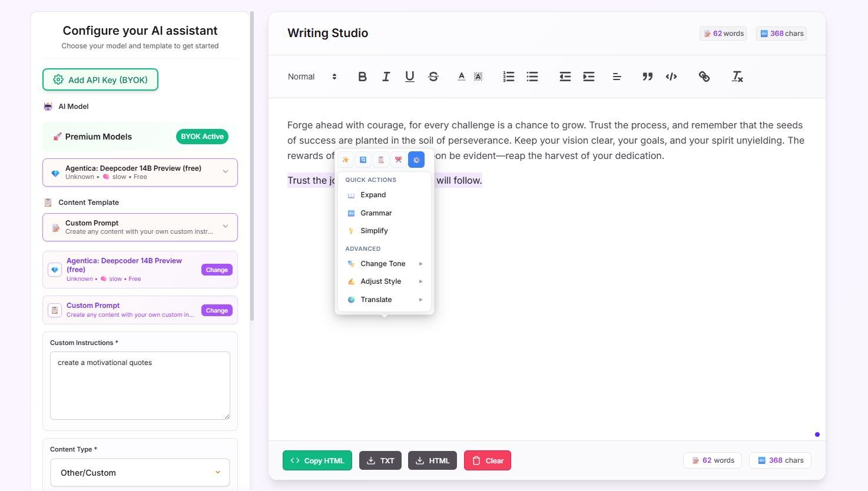The image size is (868, 491).
Task: Insert a bulleted list
Action: click(x=532, y=77)
